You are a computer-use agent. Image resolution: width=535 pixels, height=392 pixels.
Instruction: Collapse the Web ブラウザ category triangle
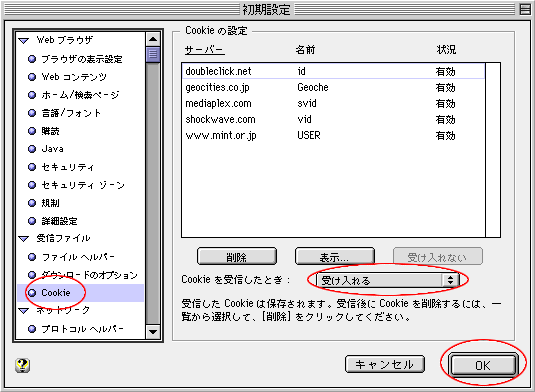[x=24, y=41]
